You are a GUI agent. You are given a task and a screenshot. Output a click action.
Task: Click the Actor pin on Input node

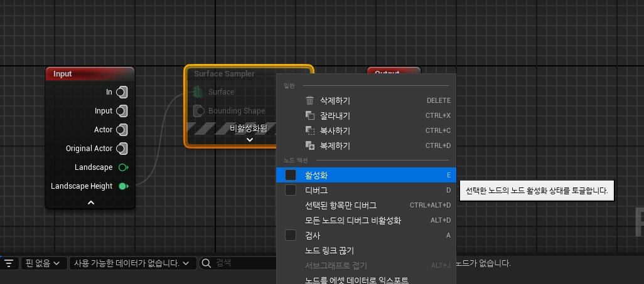pyautogui.click(x=122, y=130)
